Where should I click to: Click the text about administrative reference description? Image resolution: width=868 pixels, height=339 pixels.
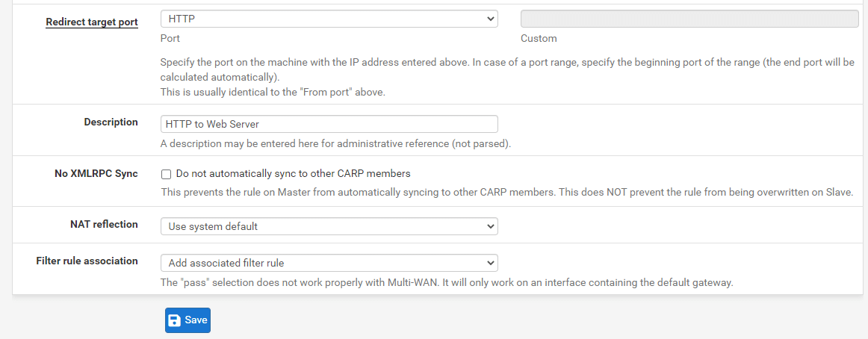(335, 144)
